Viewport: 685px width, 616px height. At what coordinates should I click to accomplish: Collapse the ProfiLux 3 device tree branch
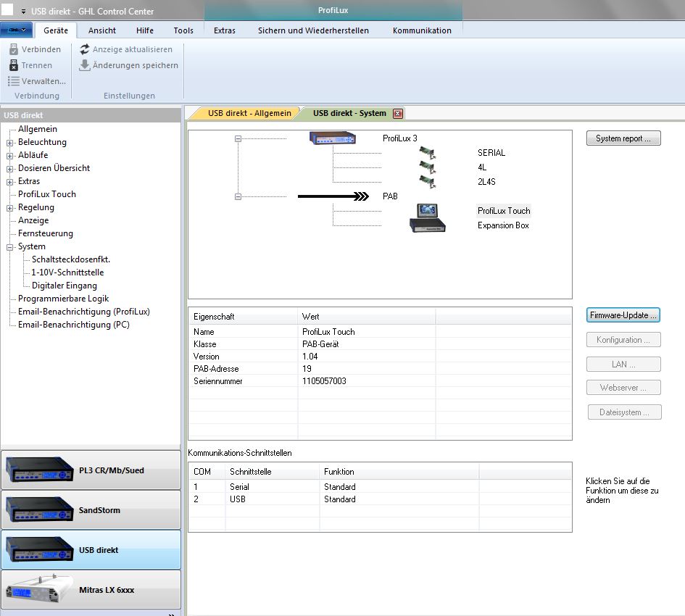coord(238,138)
